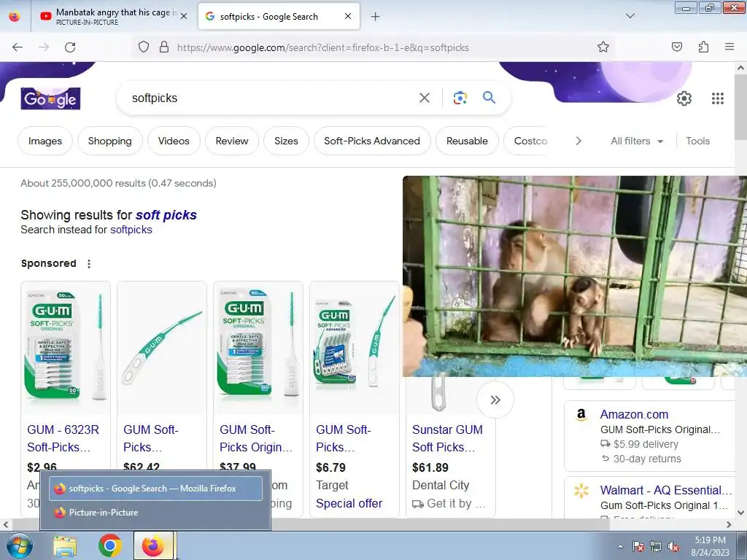747x560 pixels.
Task: Click the first GUM Soft-Picks product image
Action: click(x=66, y=346)
